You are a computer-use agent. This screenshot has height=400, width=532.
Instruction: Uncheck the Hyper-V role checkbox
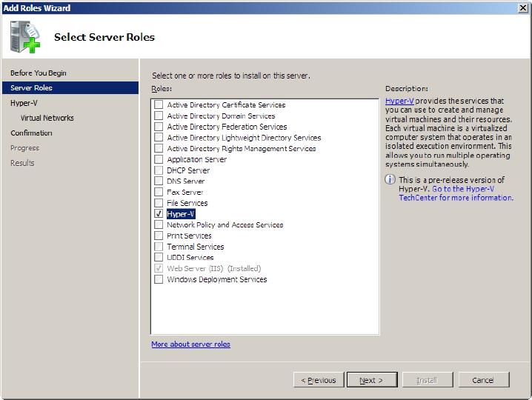[159, 214]
